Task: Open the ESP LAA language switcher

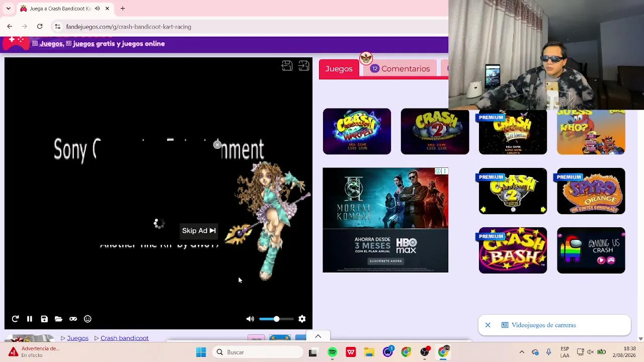Action: click(x=565, y=352)
